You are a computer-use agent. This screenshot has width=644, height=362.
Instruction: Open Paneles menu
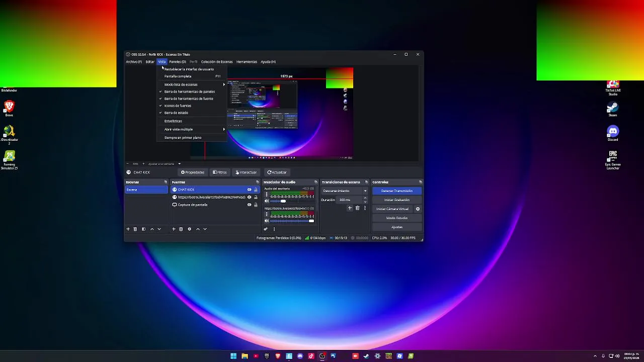pos(178,62)
